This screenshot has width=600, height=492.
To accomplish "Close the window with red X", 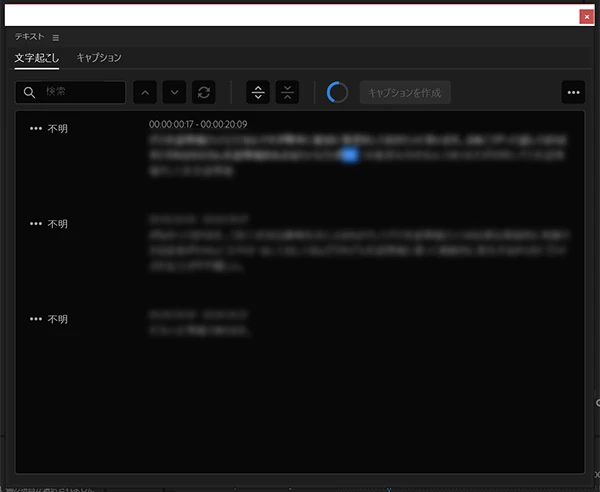I will point(587,17).
